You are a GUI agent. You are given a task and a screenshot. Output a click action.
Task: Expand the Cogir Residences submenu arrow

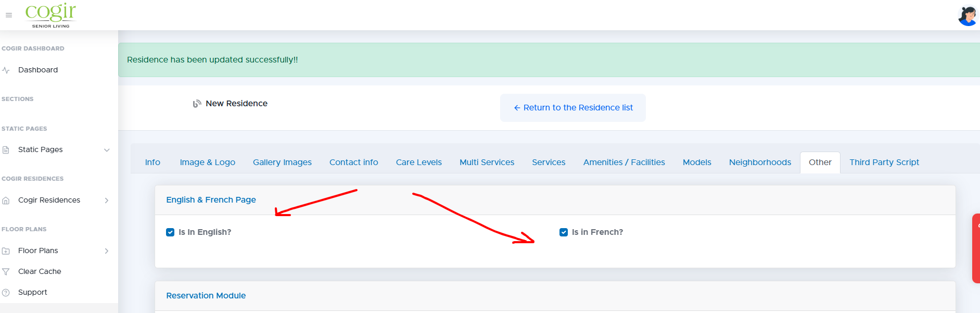[x=107, y=201]
